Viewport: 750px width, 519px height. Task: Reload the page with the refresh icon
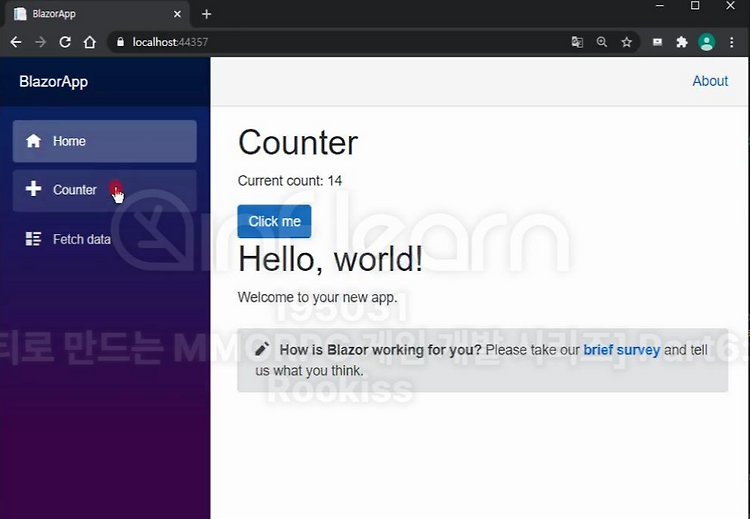point(65,42)
